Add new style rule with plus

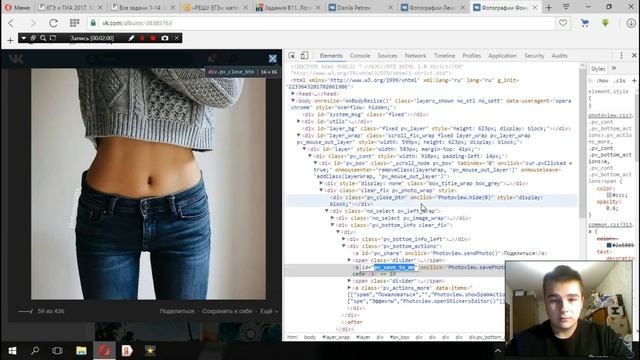coord(634,81)
